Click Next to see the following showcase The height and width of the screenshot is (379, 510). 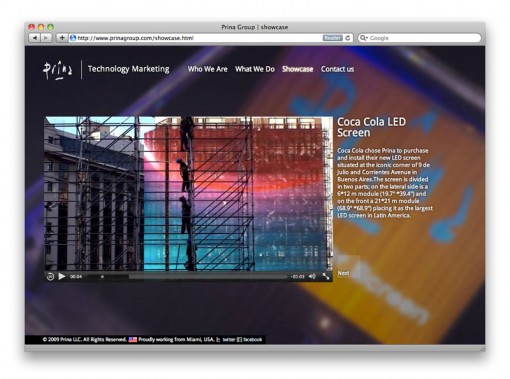click(x=343, y=273)
